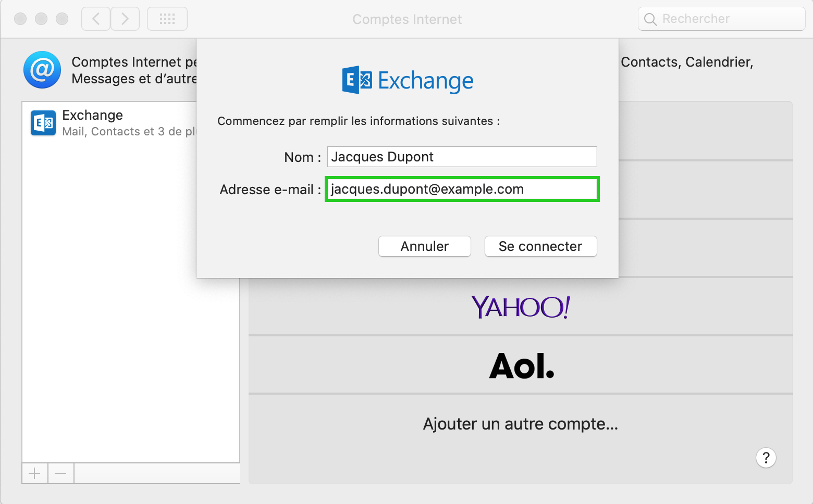Click the Exchange icon in accounts list

tap(43, 123)
